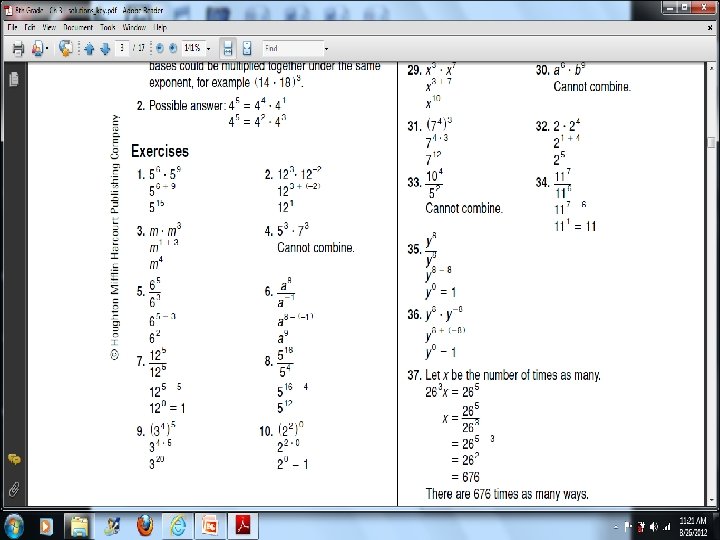Open the Document menu

[x=78, y=28]
